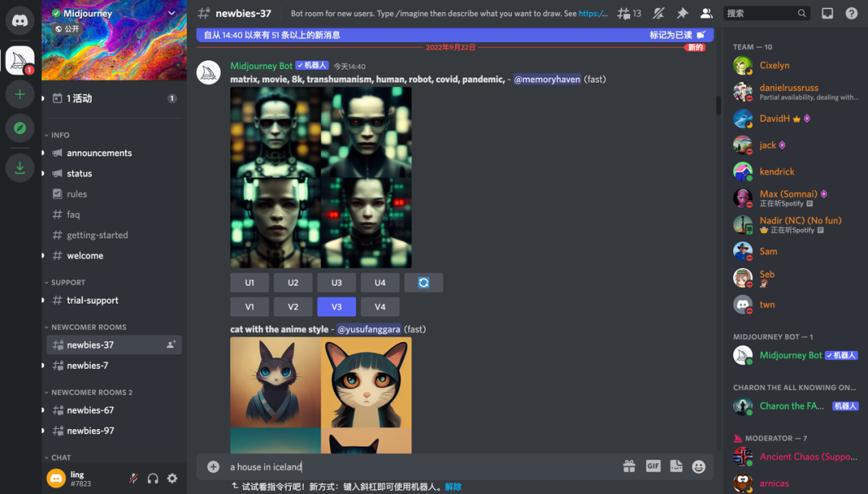Open the https link in channel topic

pos(593,14)
